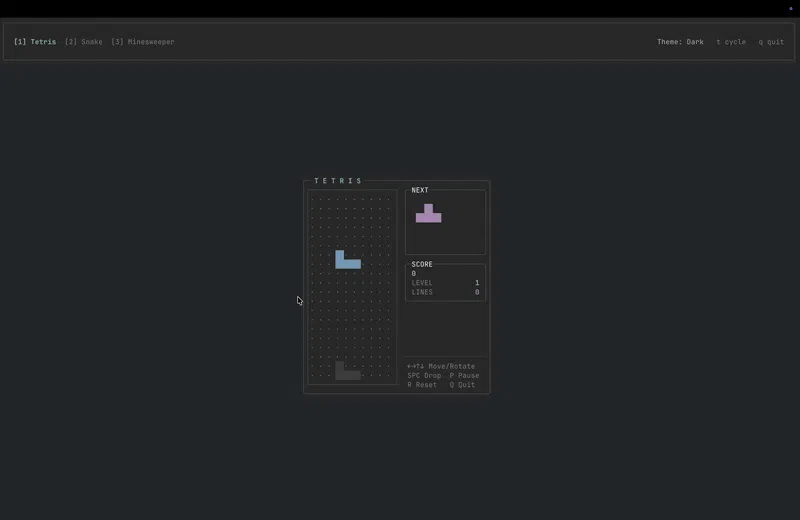The image size is (800, 520).
Task: Click the q quit hint in header
Action: pyautogui.click(x=771, y=42)
